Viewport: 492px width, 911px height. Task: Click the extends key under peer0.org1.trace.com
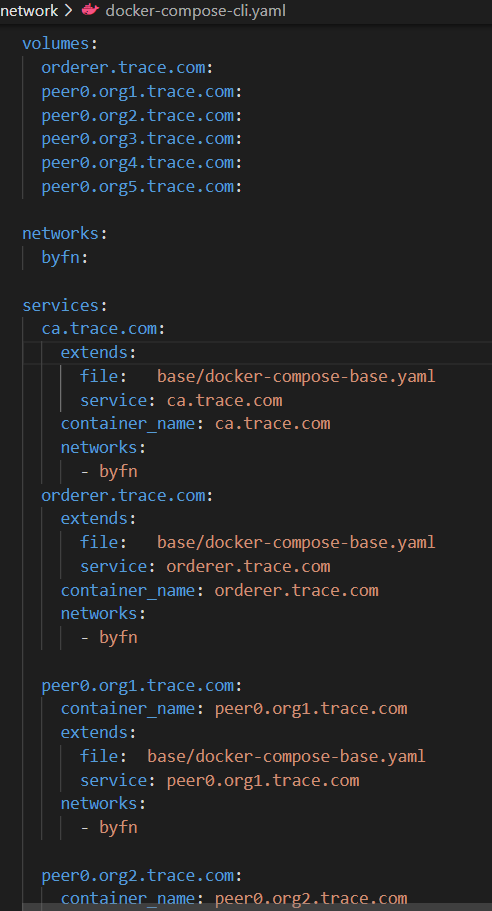(94, 733)
